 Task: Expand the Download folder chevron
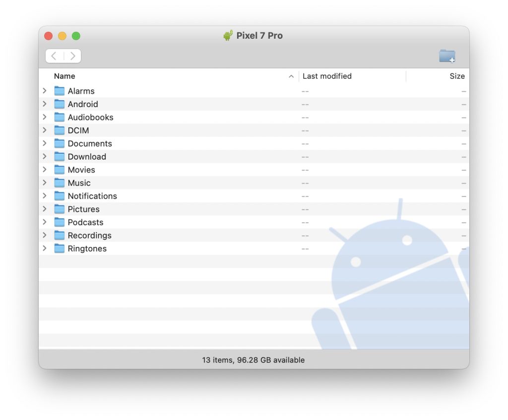(x=45, y=156)
